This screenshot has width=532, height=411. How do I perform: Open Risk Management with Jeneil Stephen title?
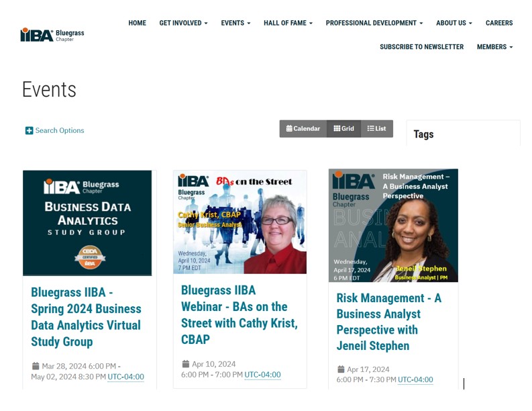click(388, 322)
